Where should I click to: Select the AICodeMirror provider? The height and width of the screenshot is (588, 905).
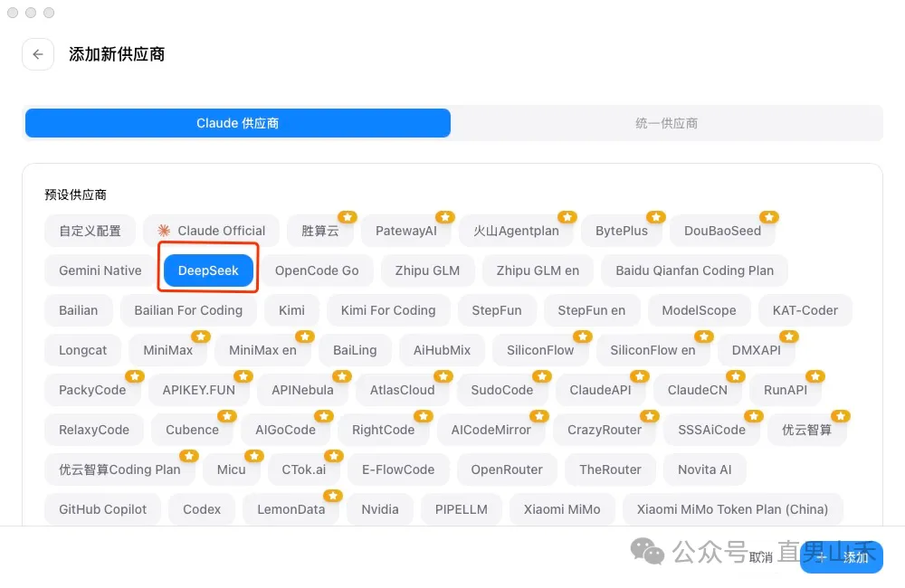click(491, 430)
